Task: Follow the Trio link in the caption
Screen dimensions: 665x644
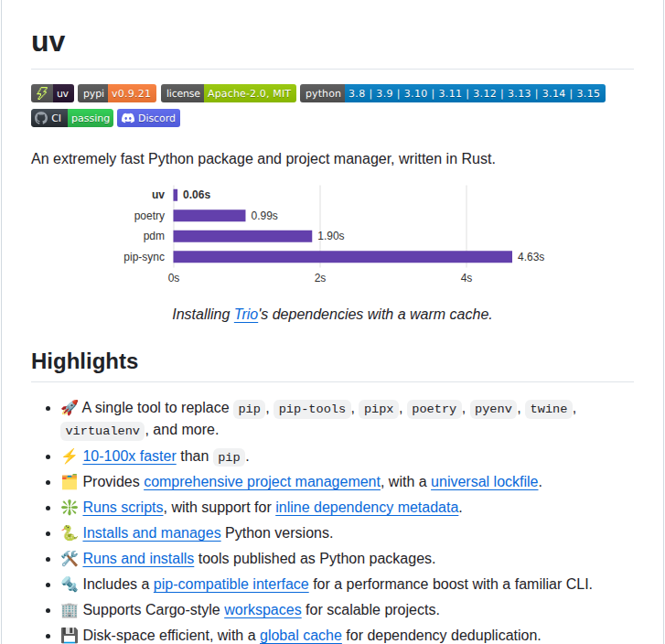Action: (x=246, y=314)
